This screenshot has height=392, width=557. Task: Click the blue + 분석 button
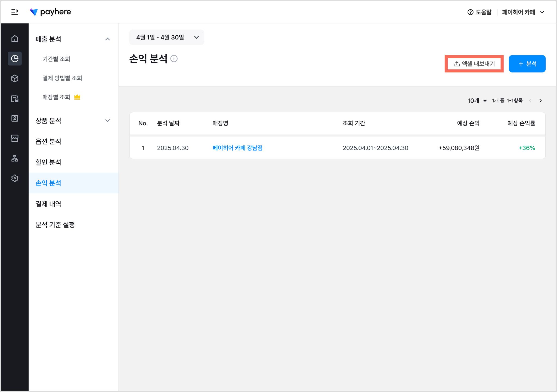click(527, 64)
